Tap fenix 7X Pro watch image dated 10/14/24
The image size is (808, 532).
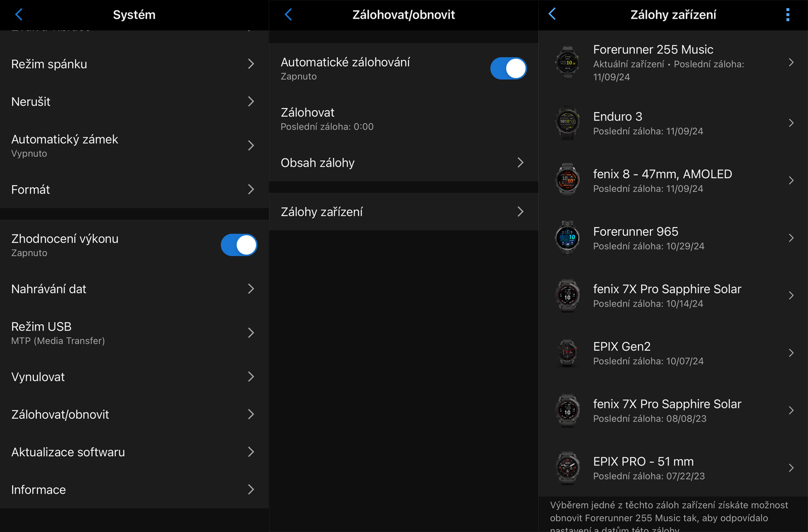click(568, 295)
